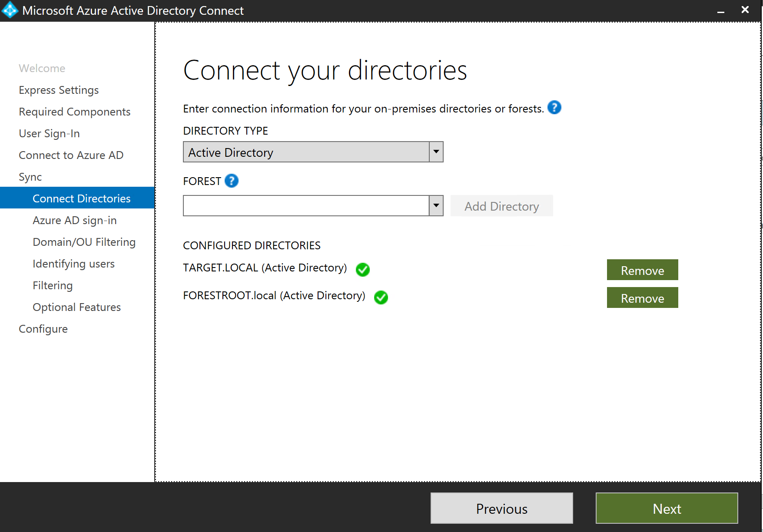763x532 pixels.
Task: Click the help icon next to FOREST
Action: click(x=232, y=181)
